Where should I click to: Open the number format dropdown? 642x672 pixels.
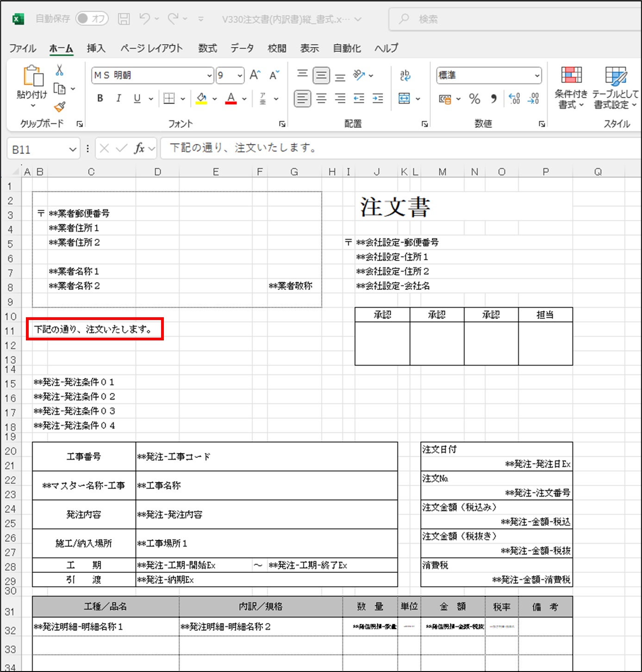coord(537,75)
